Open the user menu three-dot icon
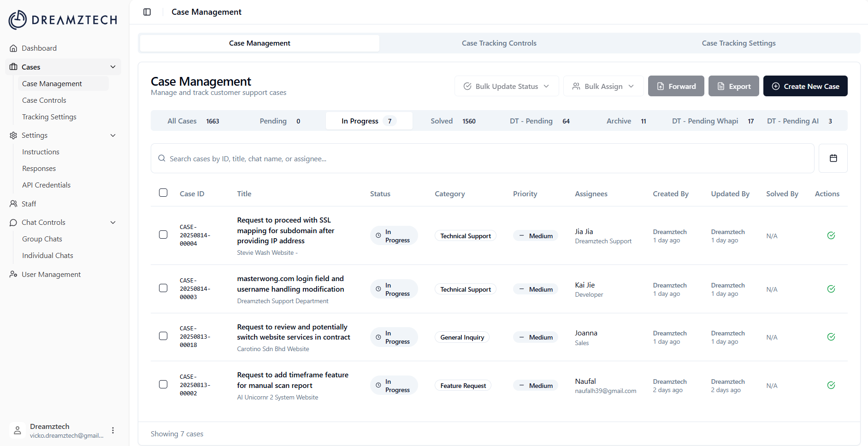The height and width of the screenshot is (446, 868). [x=113, y=430]
